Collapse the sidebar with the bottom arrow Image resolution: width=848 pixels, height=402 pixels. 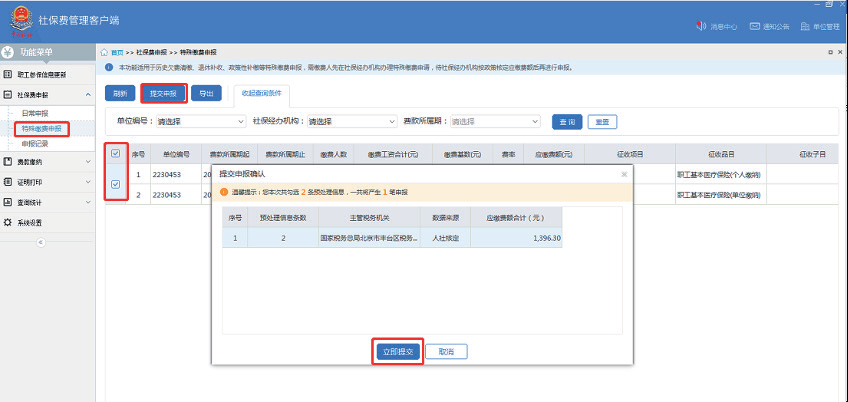pos(41,242)
